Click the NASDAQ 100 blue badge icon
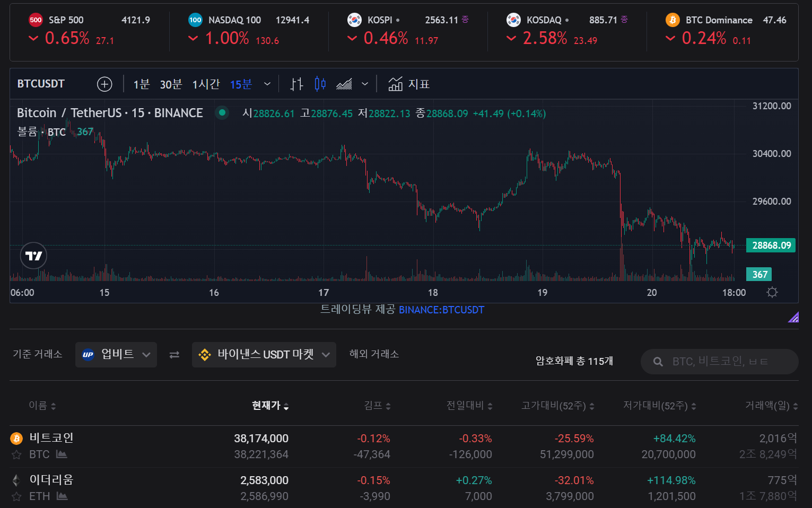This screenshot has height=508, width=812. click(x=195, y=20)
